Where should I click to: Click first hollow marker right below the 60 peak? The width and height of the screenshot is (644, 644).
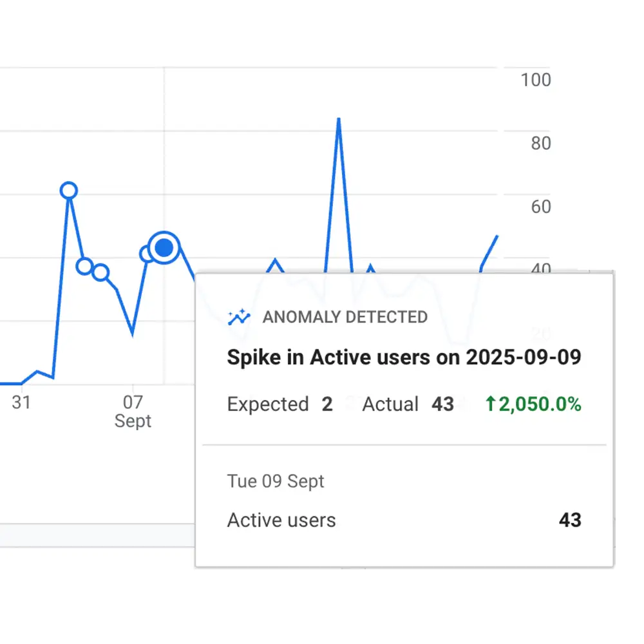coord(84,265)
